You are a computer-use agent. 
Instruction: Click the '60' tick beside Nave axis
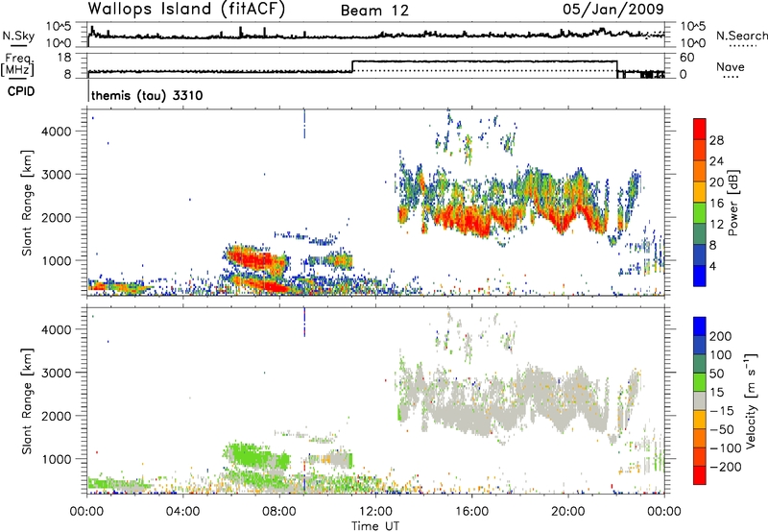pos(687,58)
